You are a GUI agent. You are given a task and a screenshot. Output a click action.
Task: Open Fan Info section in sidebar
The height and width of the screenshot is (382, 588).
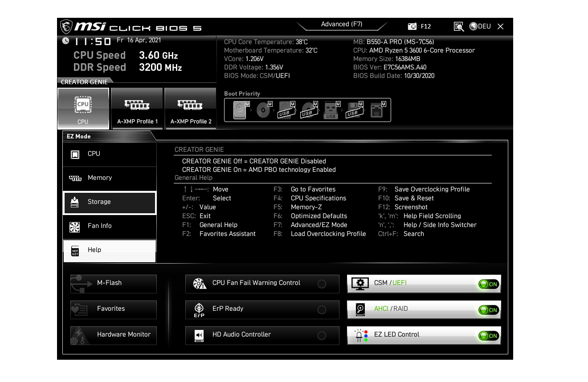pyautogui.click(x=110, y=227)
